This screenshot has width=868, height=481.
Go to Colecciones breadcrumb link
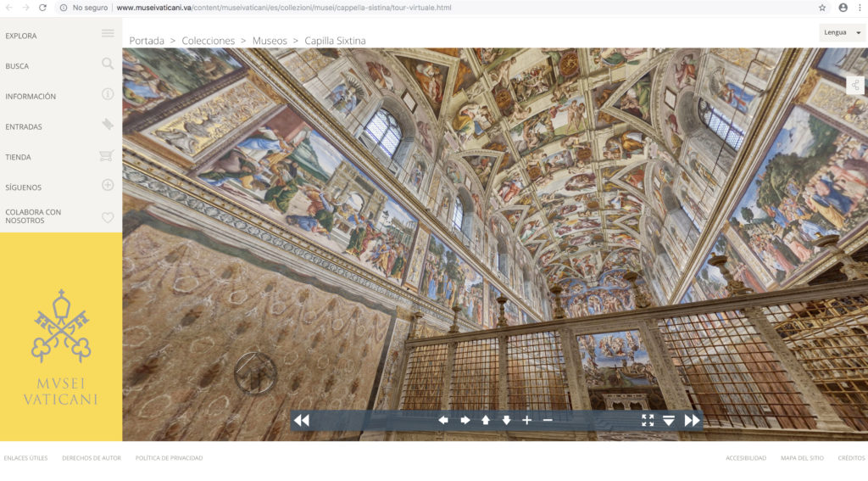[209, 41]
